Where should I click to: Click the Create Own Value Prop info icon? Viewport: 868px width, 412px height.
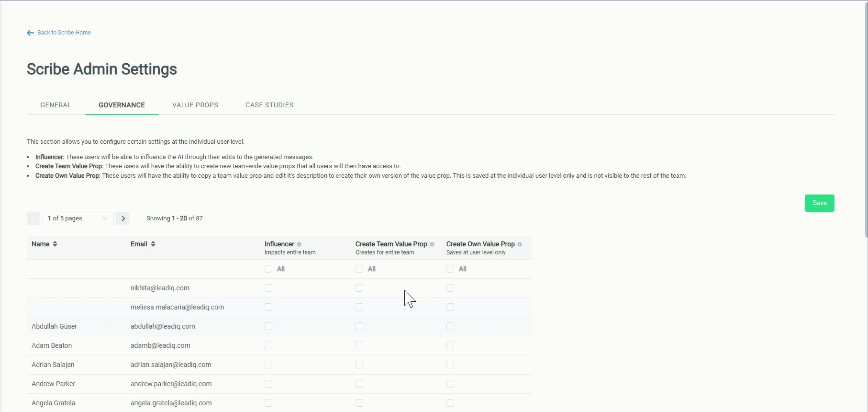520,244
